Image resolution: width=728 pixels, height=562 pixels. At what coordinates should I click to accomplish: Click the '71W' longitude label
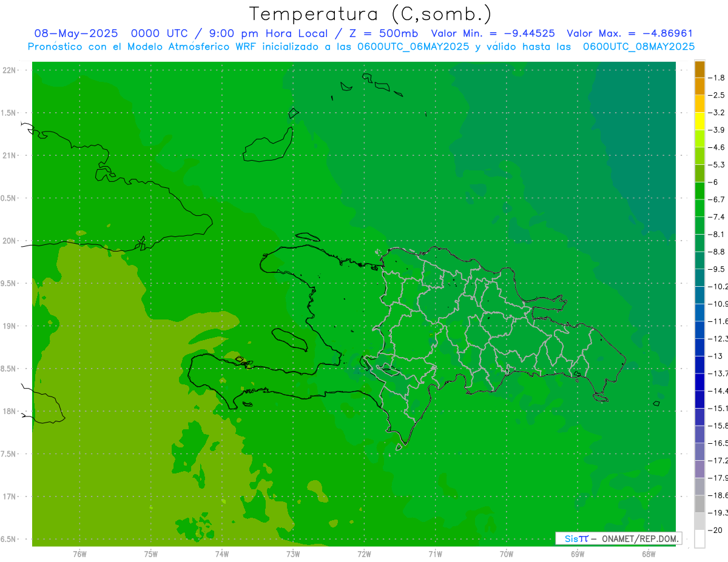click(x=435, y=554)
